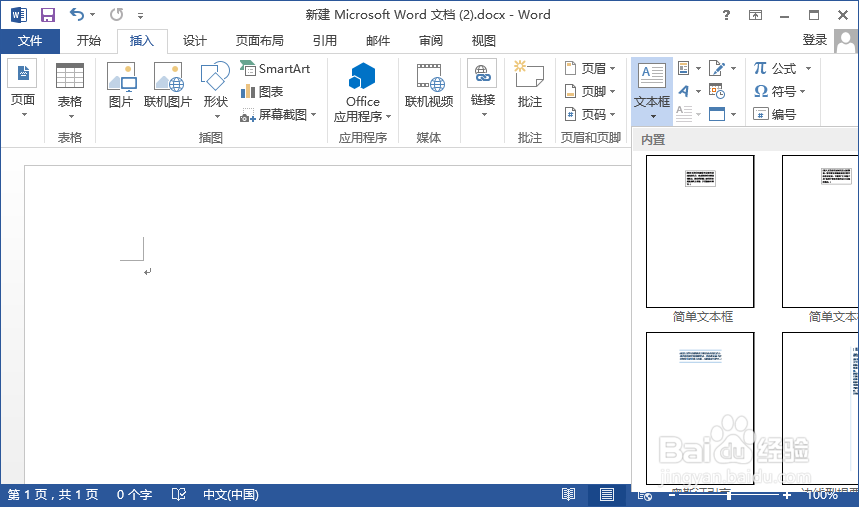
Task: Insert a table with 表格 button
Action: [70, 91]
